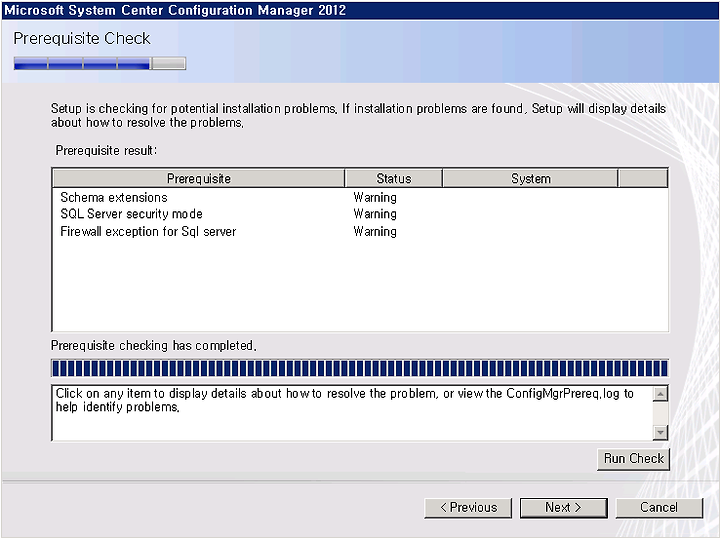
Task: Click the details box scroll up arrow
Action: click(x=660, y=394)
